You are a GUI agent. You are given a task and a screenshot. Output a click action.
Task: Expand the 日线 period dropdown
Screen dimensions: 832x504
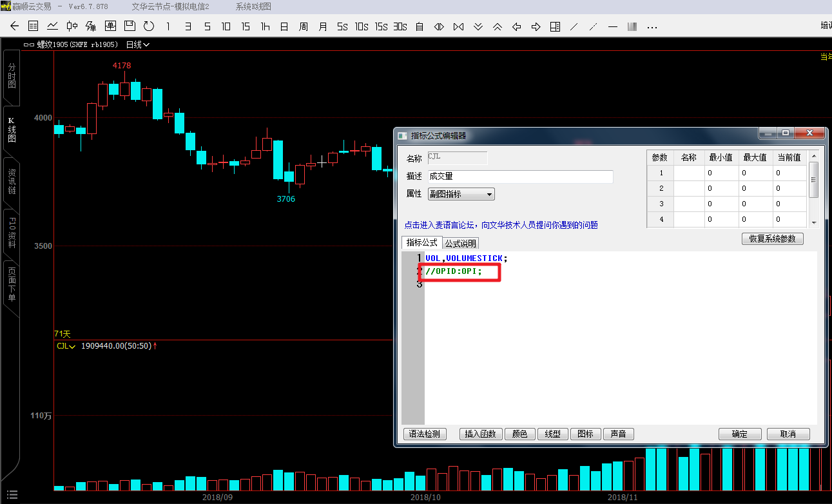[x=138, y=44]
